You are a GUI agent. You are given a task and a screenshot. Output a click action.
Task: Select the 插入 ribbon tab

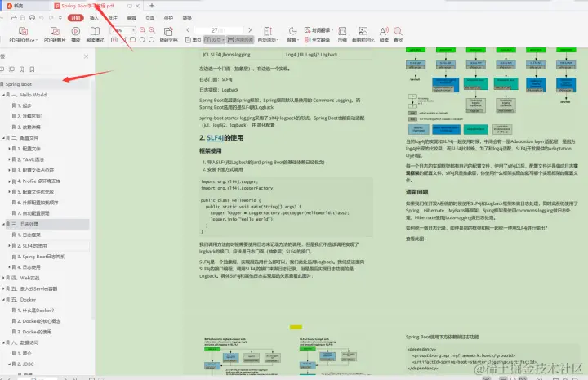[x=94, y=18]
